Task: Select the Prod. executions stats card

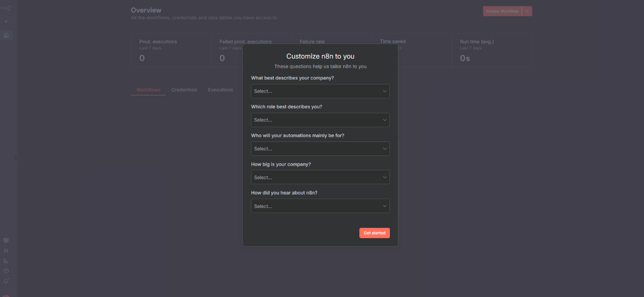Action: pos(171,50)
